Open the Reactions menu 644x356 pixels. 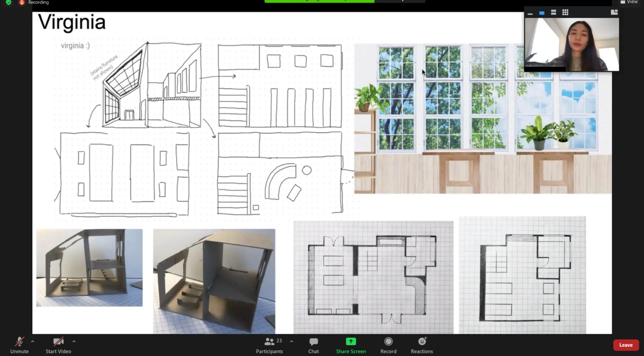(422, 345)
